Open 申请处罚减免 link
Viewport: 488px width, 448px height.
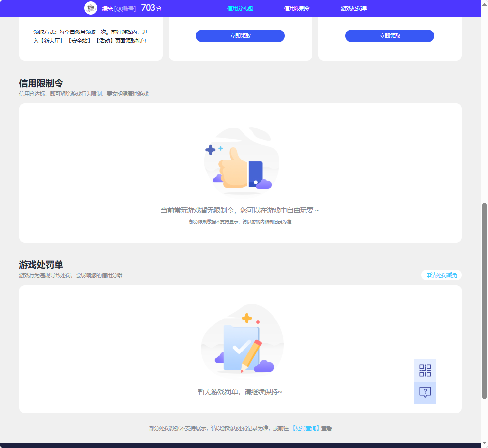pos(441,275)
